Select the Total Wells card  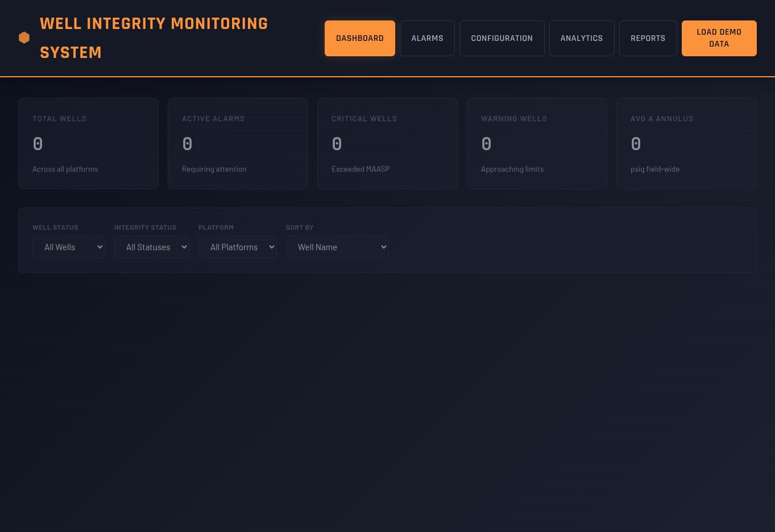tap(88, 143)
